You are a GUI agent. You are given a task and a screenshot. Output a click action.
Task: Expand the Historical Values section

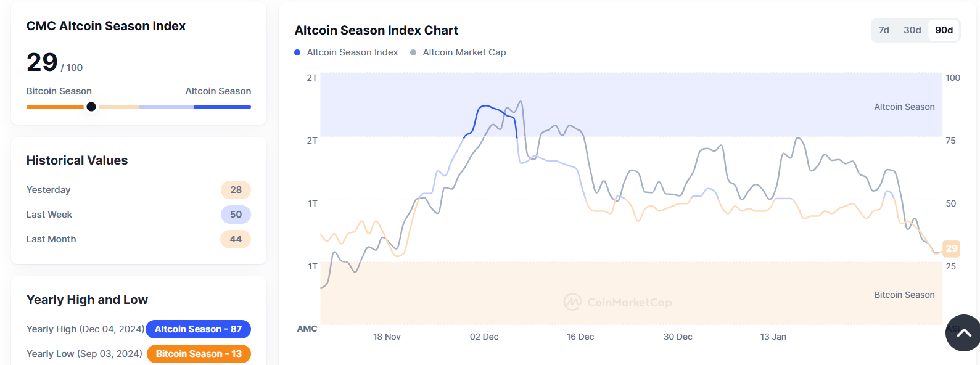click(76, 160)
